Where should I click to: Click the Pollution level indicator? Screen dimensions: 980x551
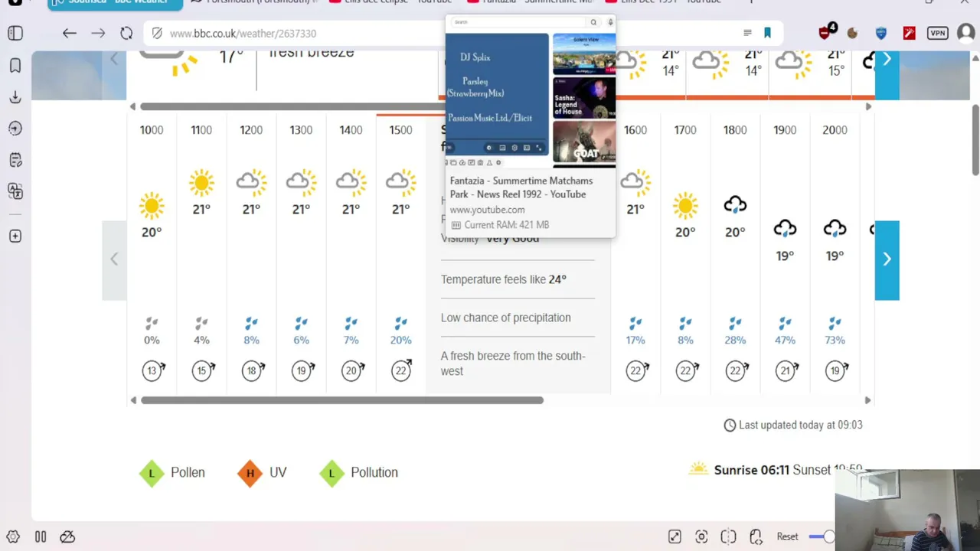[x=359, y=473]
